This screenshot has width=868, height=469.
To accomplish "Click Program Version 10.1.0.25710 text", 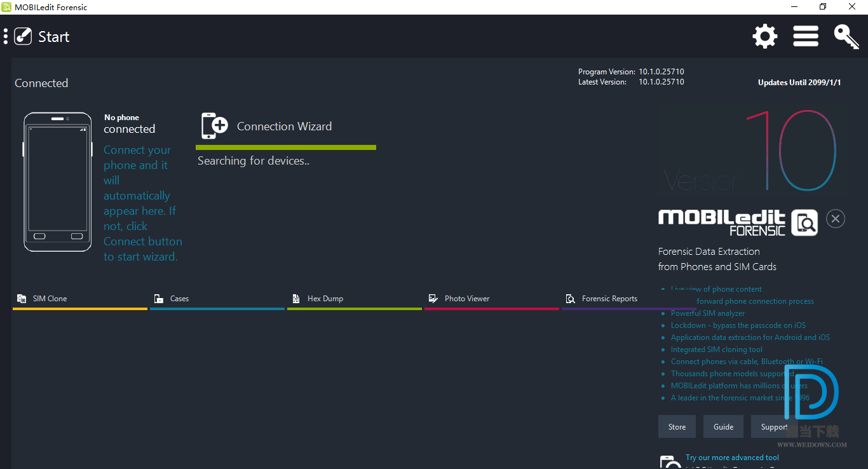I will pos(631,72).
